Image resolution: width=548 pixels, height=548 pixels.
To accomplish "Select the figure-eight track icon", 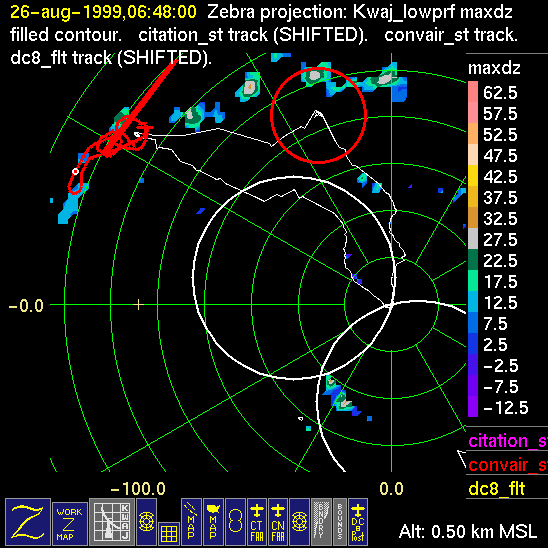I will [x=235, y=521].
